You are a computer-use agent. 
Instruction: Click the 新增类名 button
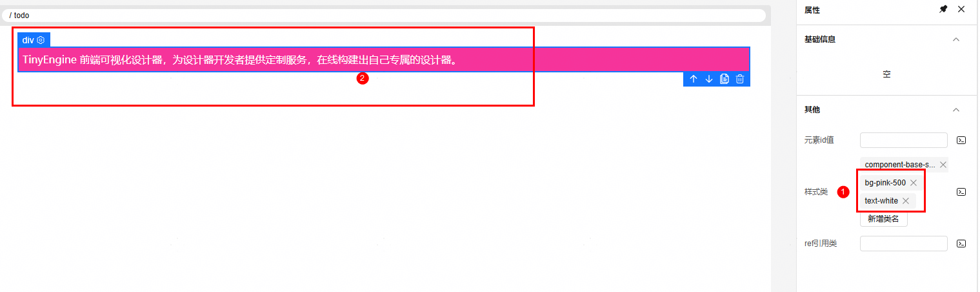tap(884, 219)
